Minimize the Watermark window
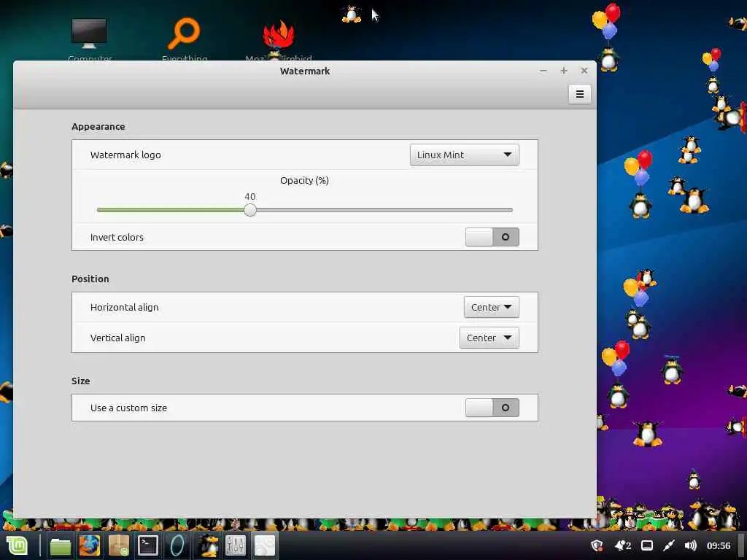 (543, 71)
